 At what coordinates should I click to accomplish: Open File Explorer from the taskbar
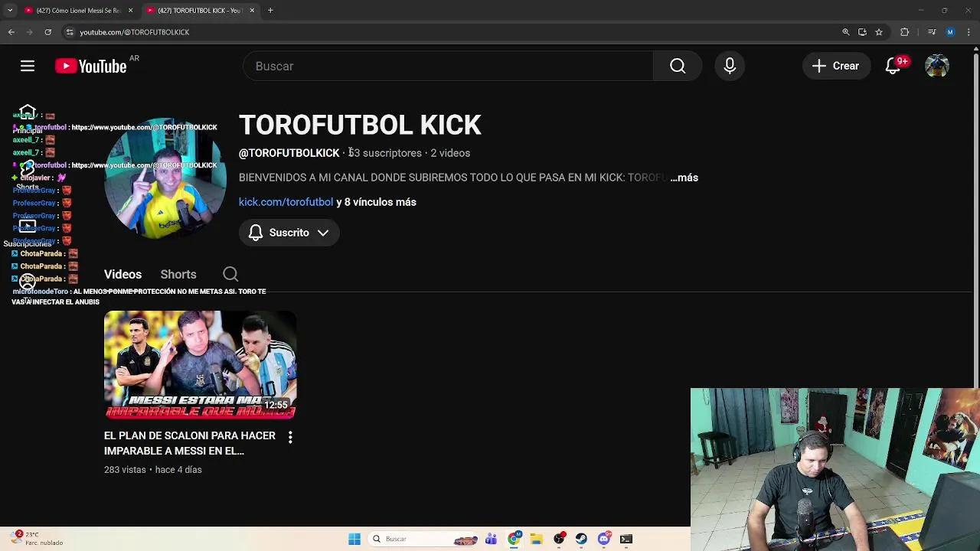pyautogui.click(x=536, y=539)
